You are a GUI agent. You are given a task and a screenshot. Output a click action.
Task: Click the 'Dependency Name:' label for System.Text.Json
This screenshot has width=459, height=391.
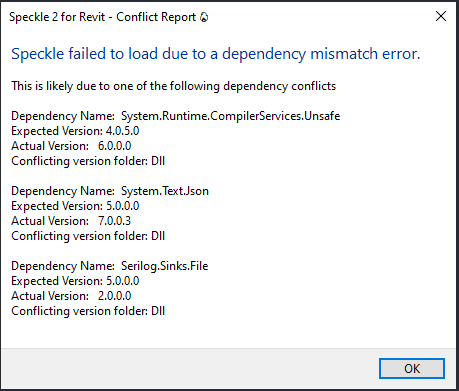63,191
